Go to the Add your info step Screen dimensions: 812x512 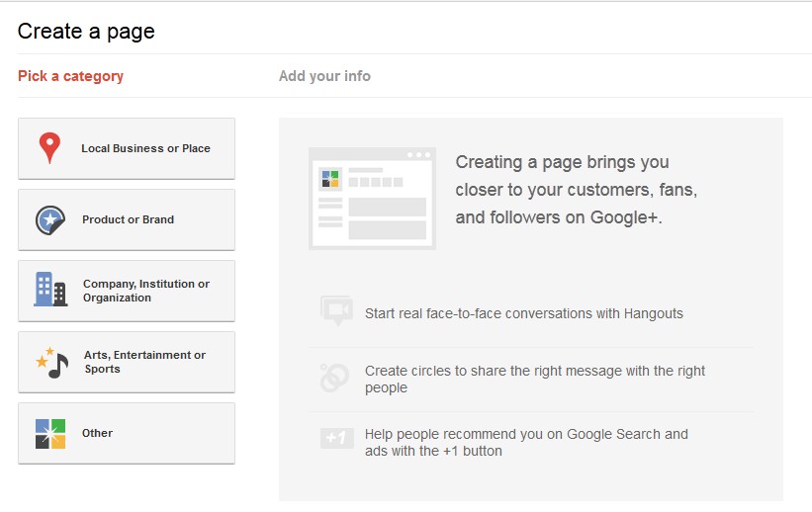coord(324,76)
